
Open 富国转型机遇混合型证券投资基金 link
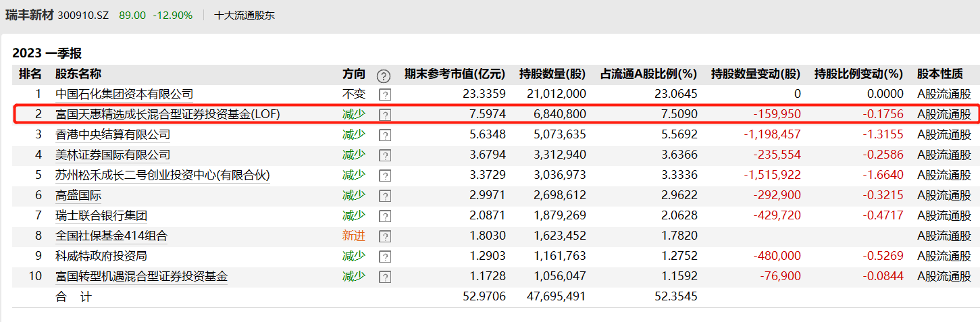[x=142, y=276]
